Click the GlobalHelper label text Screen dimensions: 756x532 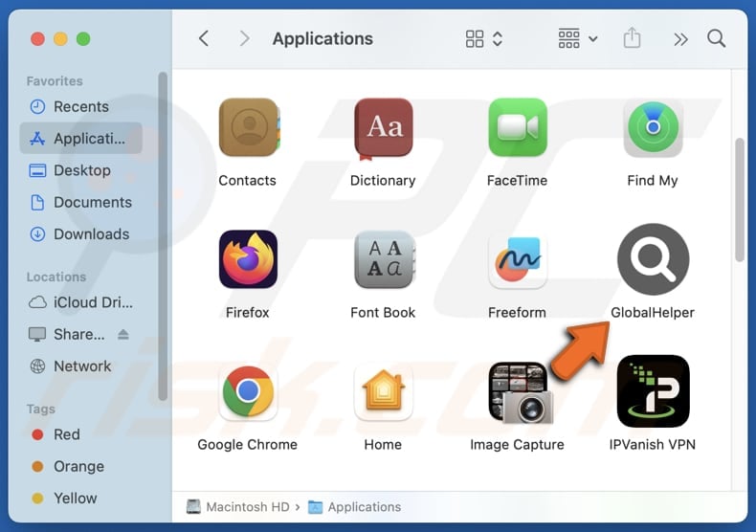[x=653, y=313]
